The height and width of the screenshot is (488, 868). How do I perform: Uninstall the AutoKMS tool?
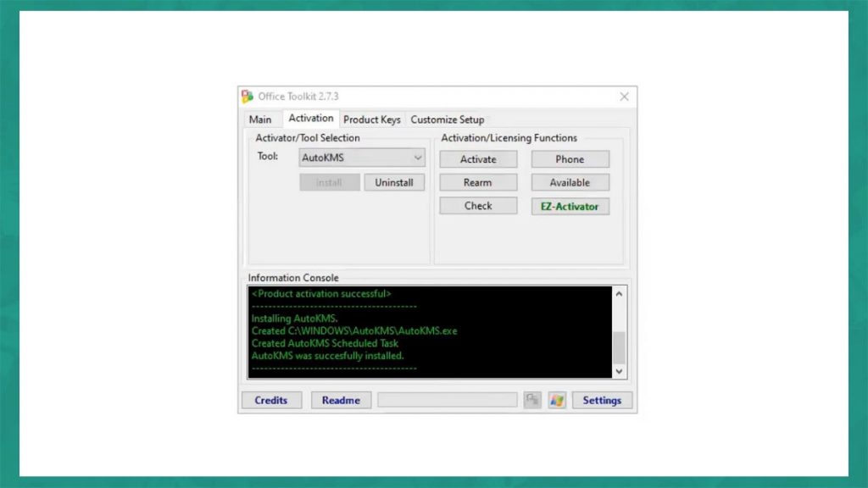(x=394, y=181)
